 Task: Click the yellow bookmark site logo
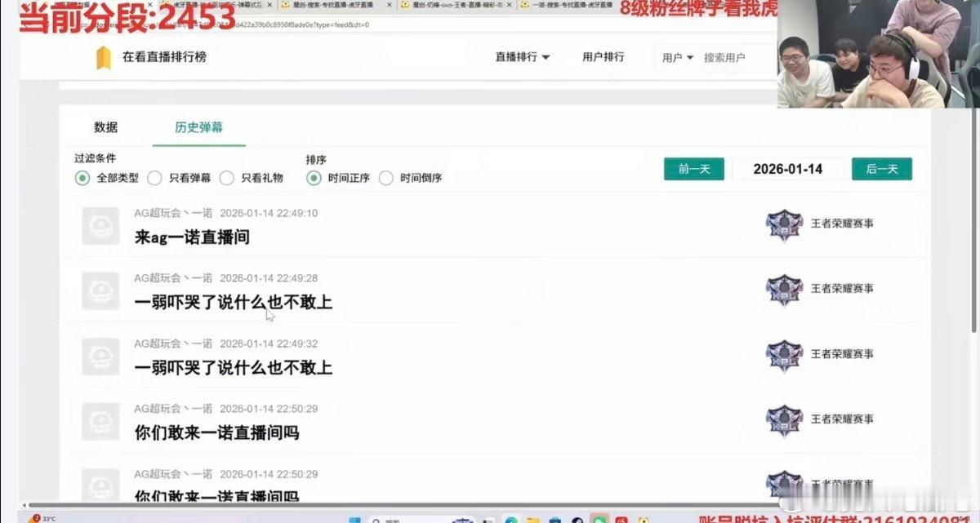(103, 58)
